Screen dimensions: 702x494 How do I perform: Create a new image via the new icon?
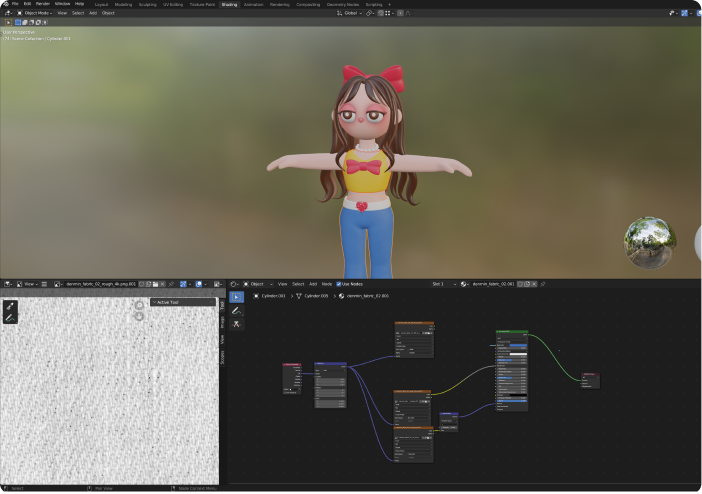click(149, 284)
